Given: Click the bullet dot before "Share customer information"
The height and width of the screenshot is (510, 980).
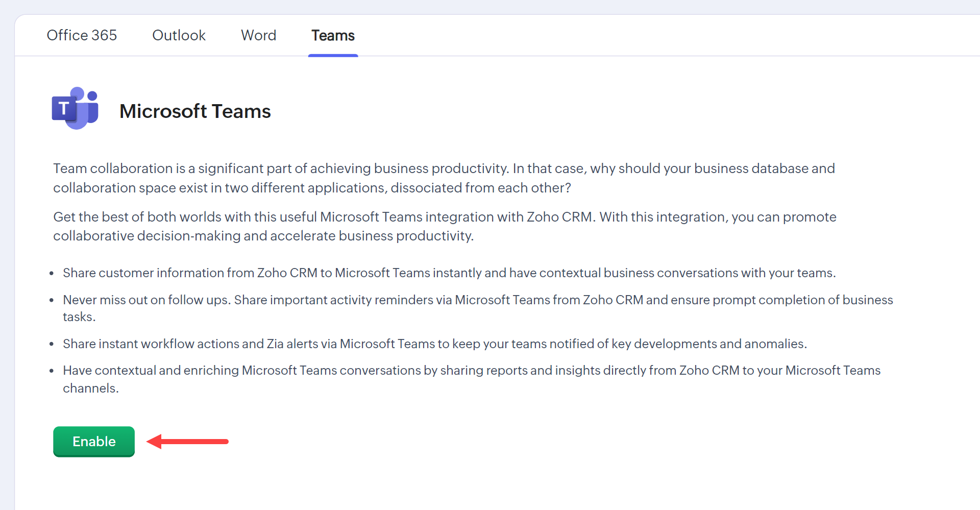Looking at the screenshot, I should click(52, 274).
